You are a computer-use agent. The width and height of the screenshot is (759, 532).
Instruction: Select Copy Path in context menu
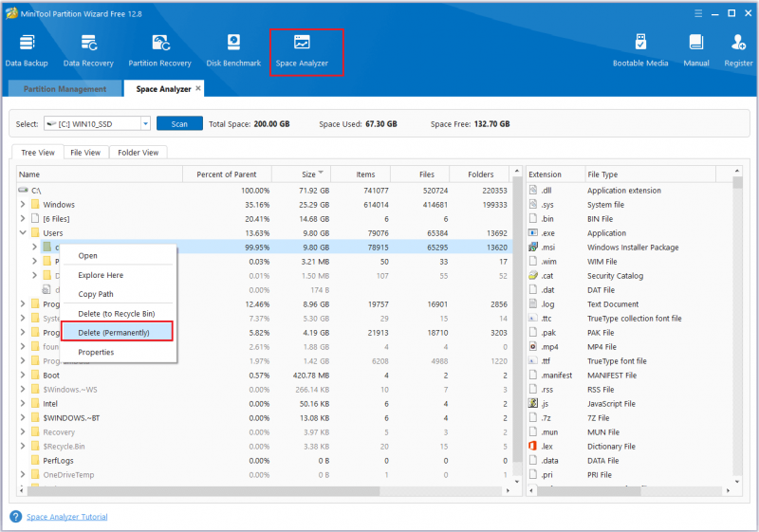point(96,294)
